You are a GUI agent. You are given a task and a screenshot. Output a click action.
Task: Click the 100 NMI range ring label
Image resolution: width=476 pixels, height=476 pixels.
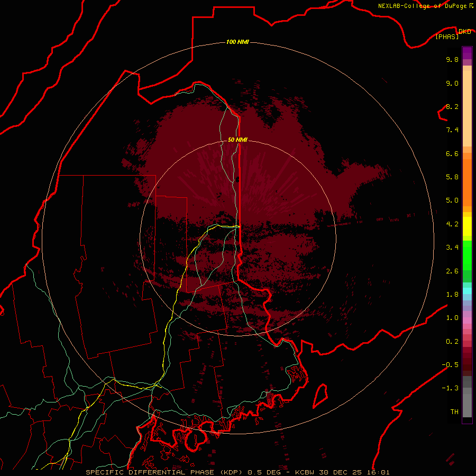[237, 42]
